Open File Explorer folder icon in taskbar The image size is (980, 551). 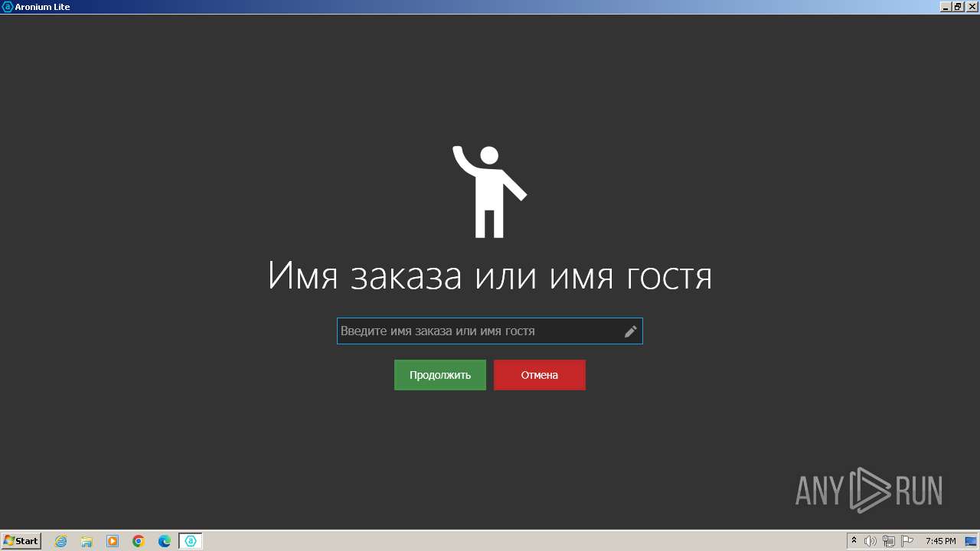point(87,541)
